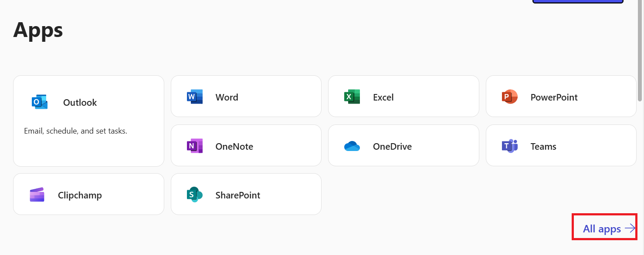This screenshot has width=644, height=255.
Task: Open the Outlook app icon
Action: 40,102
